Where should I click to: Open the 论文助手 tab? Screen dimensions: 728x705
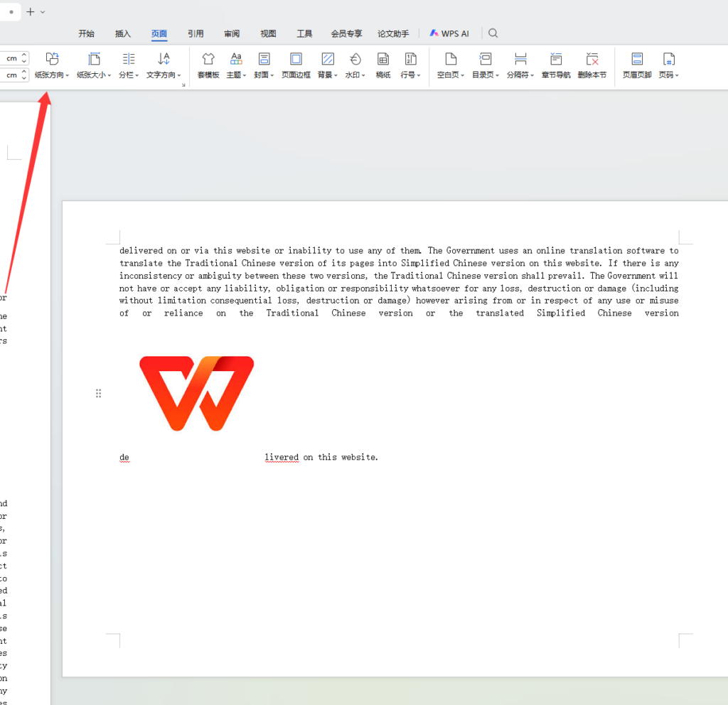392,33
